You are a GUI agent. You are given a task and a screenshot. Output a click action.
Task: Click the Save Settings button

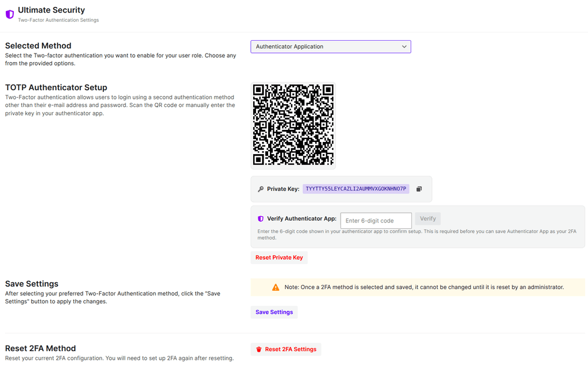(274, 312)
